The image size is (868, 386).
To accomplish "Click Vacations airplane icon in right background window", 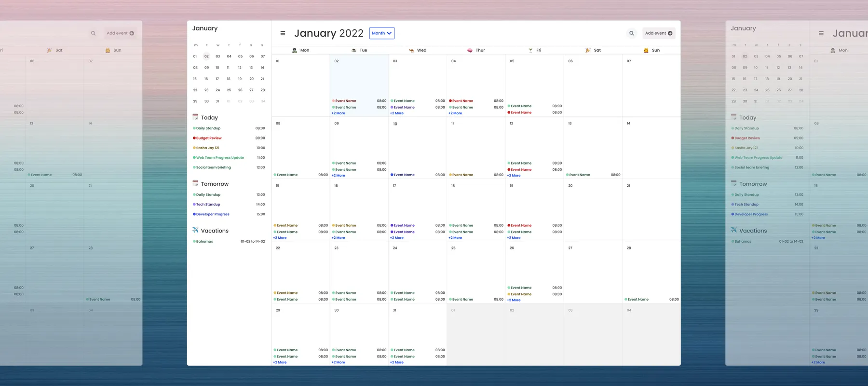I will (733, 230).
